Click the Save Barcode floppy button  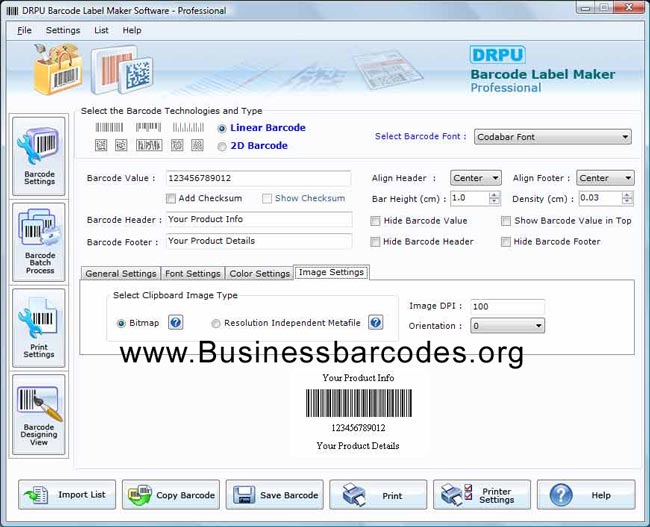[x=274, y=495]
